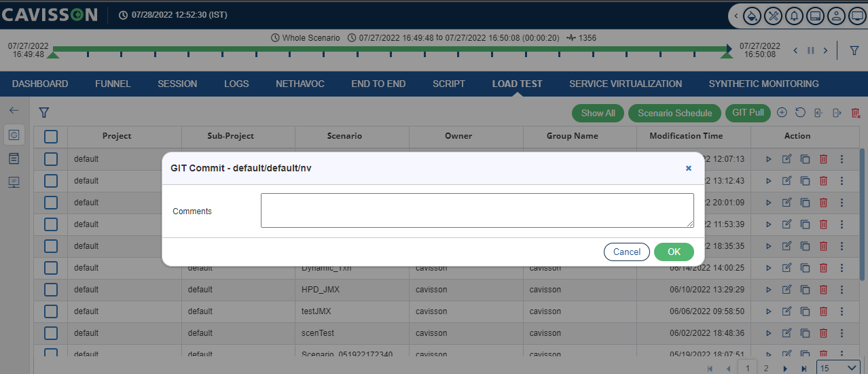Go to page 2 of table
This screenshot has width=868, height=374.
pyautogui.click(x=766, y=368)
